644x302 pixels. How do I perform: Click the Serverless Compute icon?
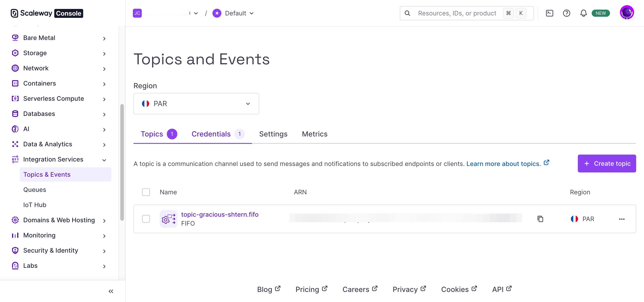(15, 99)
